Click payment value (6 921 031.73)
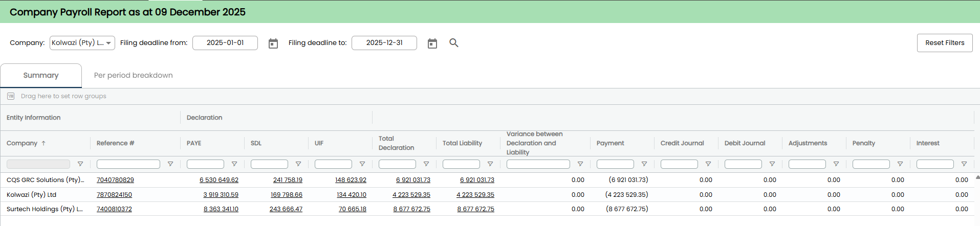Viewport: 980px width, 226px height. 628,180
